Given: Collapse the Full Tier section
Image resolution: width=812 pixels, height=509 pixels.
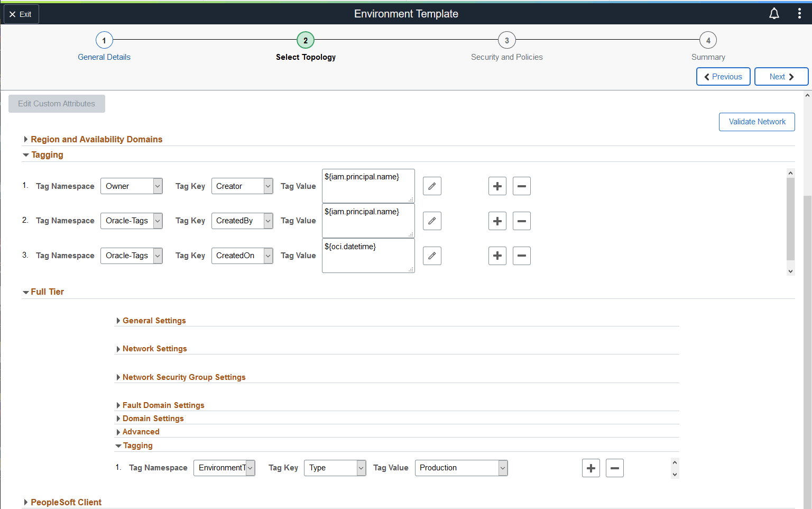Looking at the screenshot, I should point(43,292).
